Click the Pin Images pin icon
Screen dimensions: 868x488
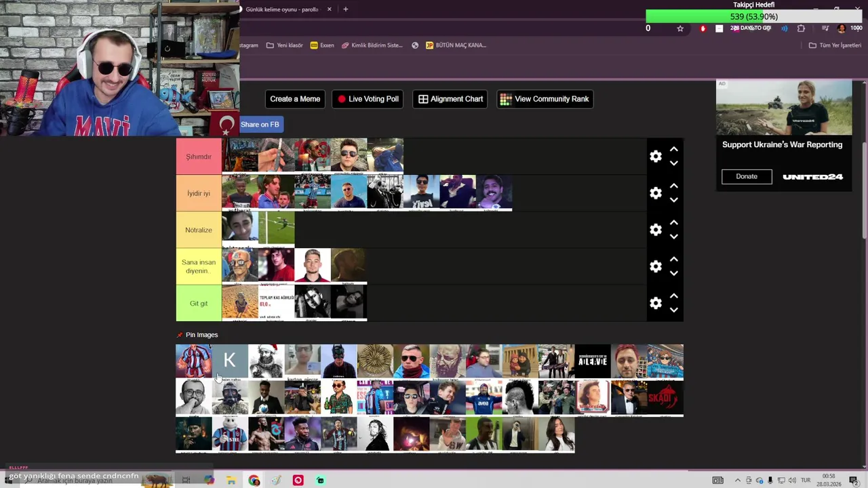pyautogui.click(x=180, y=335)
